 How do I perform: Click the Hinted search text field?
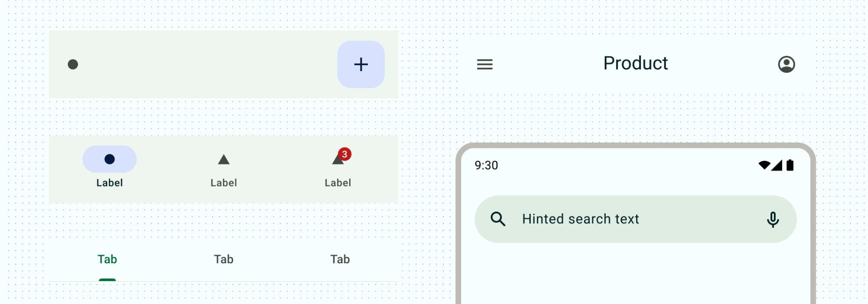click(581, 219)
